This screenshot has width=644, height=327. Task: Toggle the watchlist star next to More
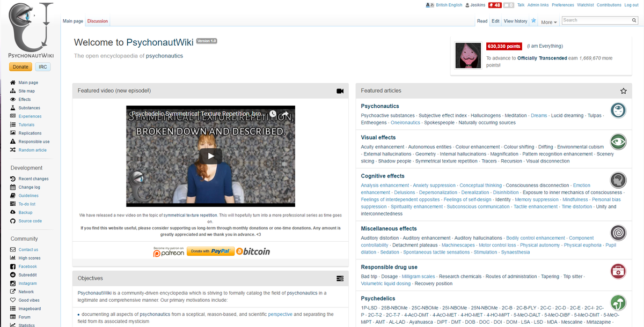(533, 20)
